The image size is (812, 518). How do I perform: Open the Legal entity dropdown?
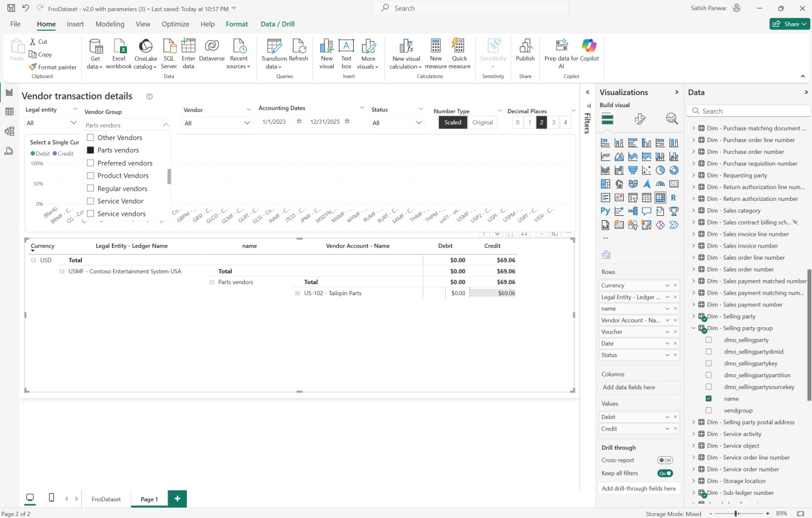coord(73,123)
